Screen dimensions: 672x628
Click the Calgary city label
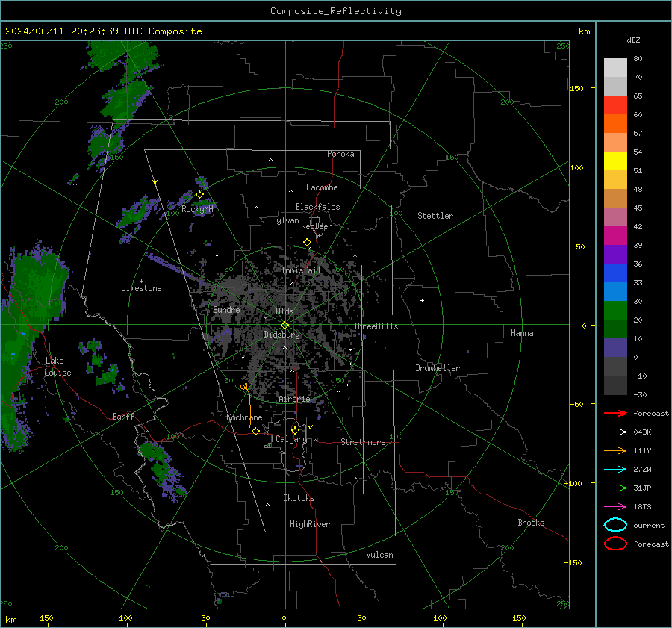tap(291, 439)
